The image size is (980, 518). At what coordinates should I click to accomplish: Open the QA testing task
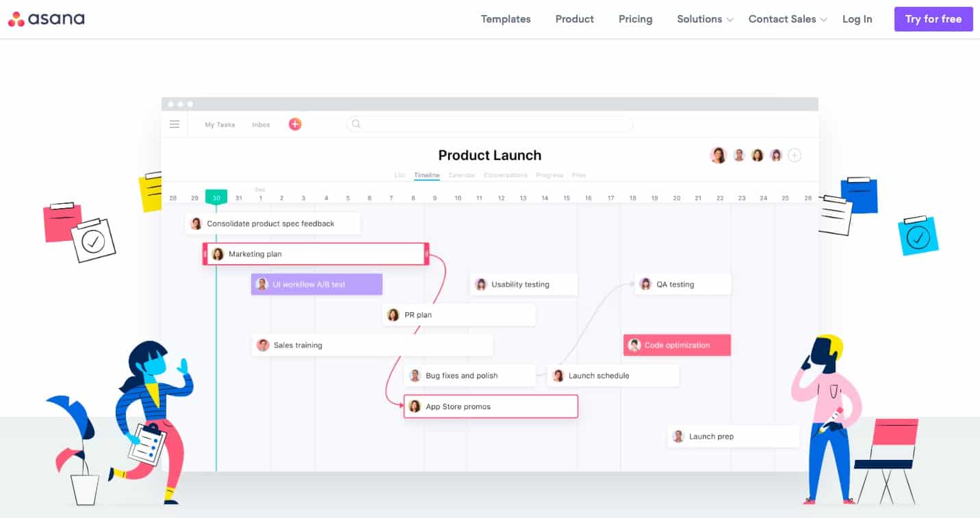[x=683, y=284]
